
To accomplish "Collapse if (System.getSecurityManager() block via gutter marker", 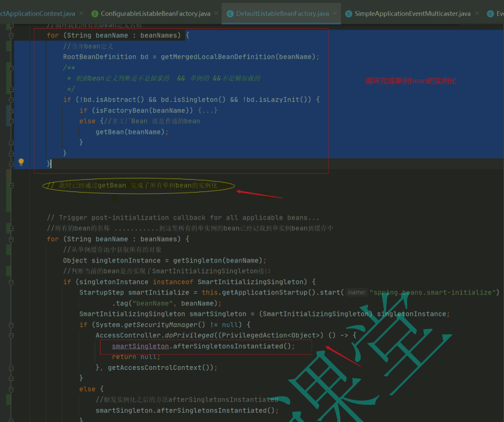I will (x=11, y=325).
